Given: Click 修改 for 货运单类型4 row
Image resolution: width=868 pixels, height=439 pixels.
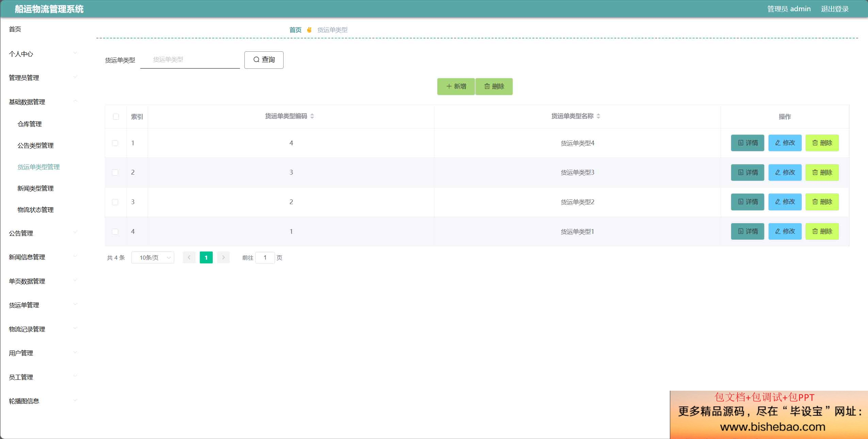Looking at the screenshot, I should point(785,143).
